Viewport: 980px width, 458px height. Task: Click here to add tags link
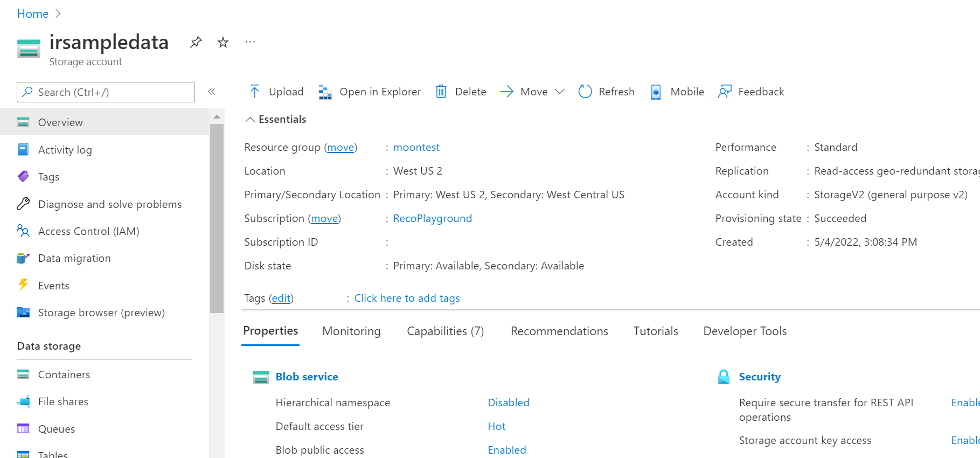(407, 298)
